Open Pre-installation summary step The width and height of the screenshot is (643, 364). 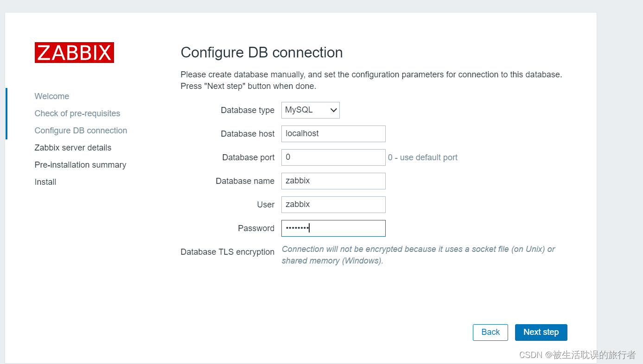(x=80, y=165)
